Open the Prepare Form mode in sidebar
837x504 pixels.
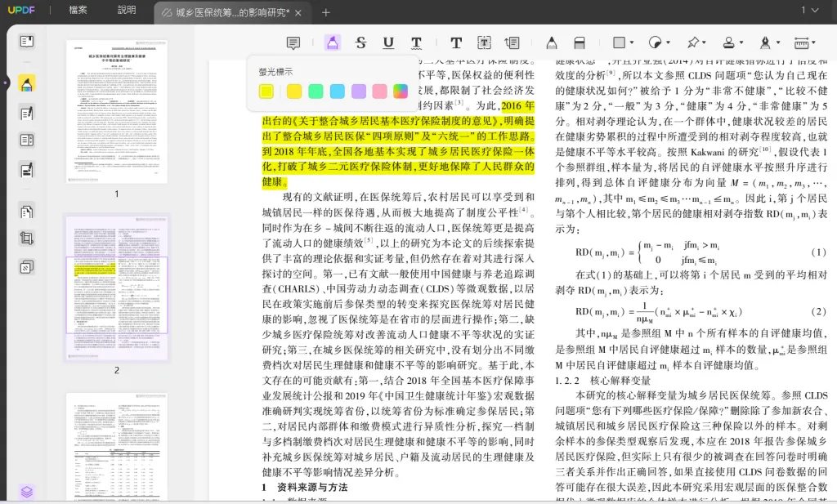[x=27, y=140]
